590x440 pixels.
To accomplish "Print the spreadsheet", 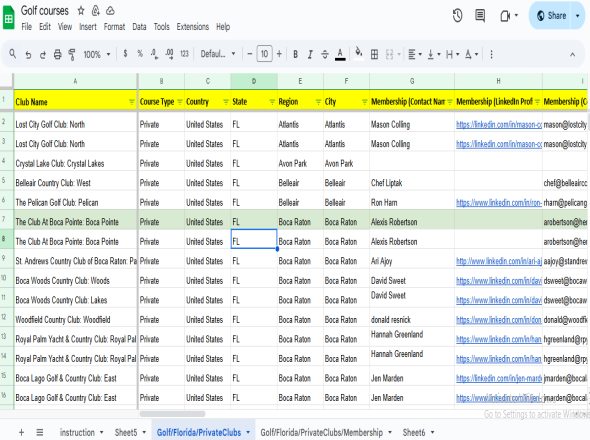I will [x=57, y=55].
